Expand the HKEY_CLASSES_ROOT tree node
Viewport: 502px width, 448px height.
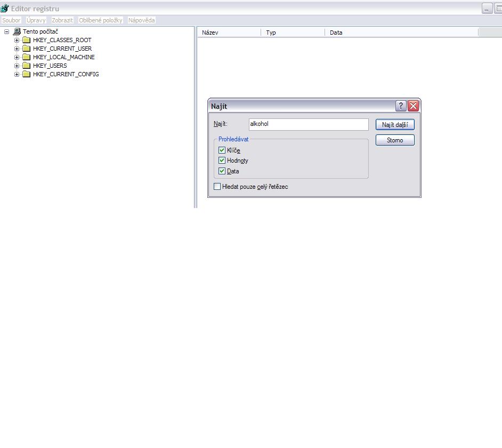click(x=17, y=40)
